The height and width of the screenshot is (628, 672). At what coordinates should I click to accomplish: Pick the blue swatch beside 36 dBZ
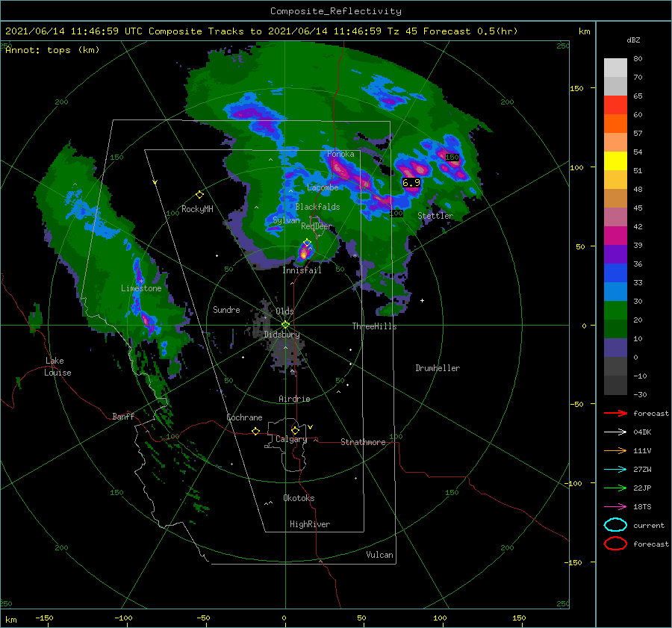615,273
